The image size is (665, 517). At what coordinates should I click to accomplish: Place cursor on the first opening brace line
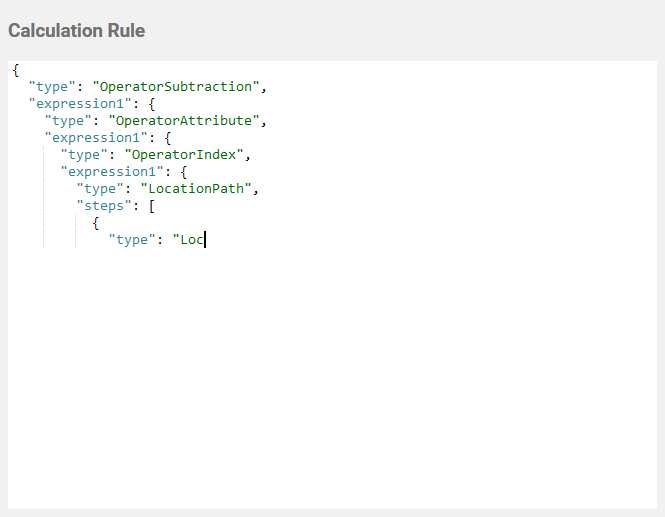(16, 69)
